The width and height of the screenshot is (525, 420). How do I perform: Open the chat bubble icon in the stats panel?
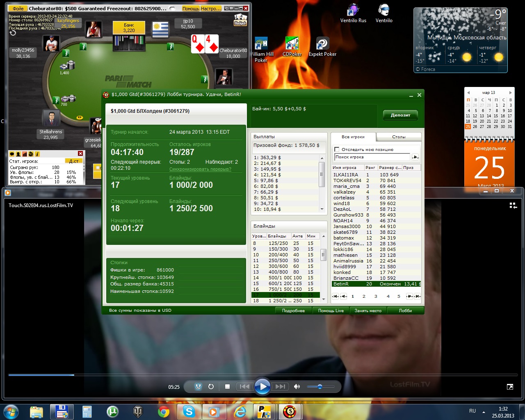click(x=12, y=154)
